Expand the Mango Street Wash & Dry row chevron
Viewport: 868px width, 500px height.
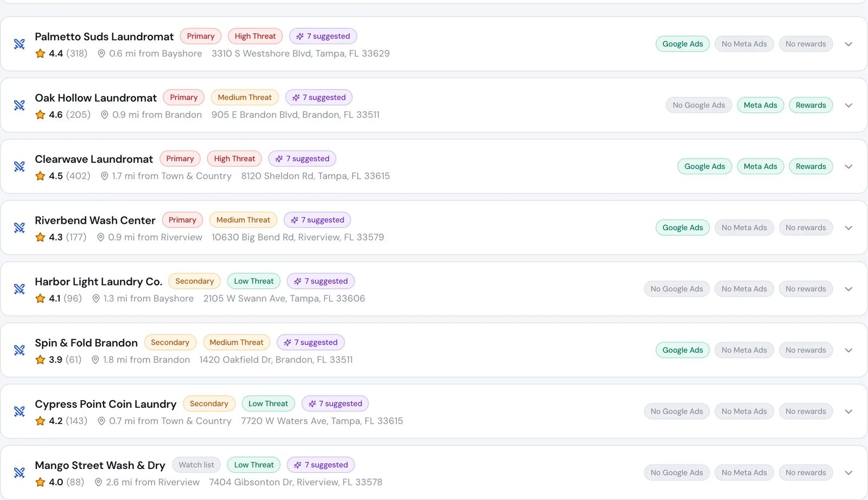click(x=849, y=473)
